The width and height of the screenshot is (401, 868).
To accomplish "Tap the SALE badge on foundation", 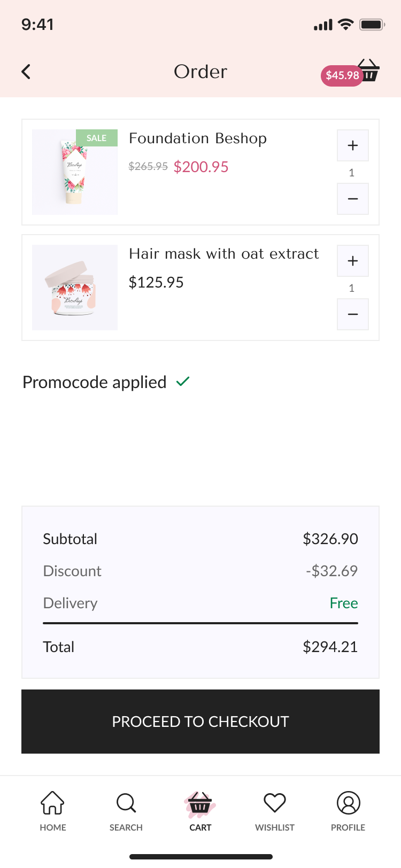I will click(97, 138).
